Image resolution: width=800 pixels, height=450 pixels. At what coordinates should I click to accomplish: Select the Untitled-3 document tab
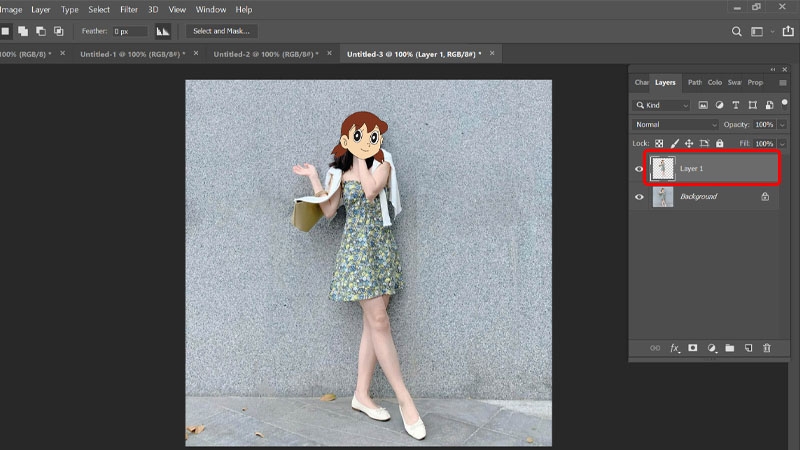[414, 54]
